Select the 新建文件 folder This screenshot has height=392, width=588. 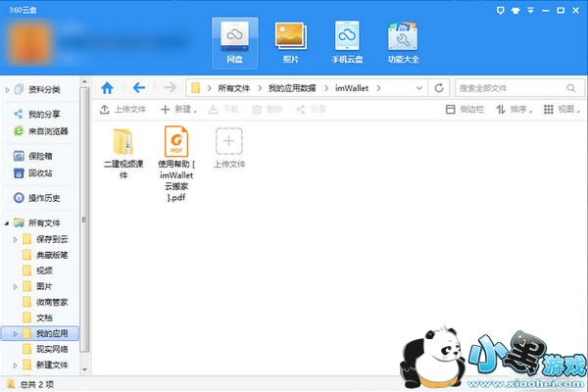[x=52, y=365]
